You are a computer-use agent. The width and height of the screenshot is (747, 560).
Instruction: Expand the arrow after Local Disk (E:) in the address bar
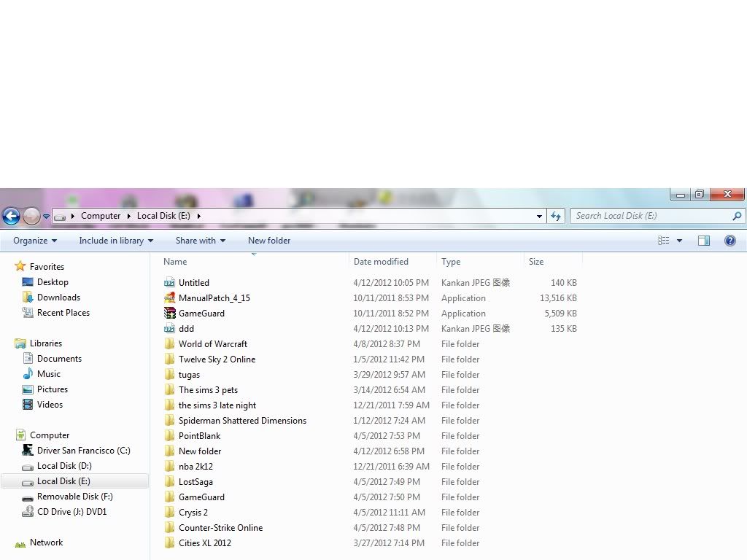tap(198, 216)
